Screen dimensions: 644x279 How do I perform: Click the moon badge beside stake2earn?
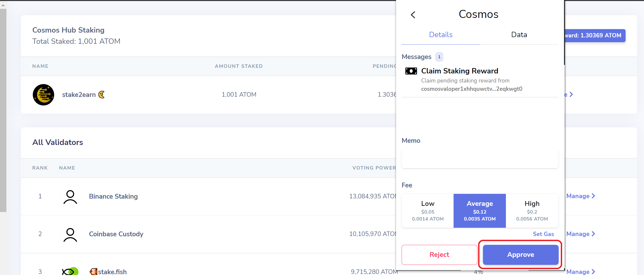[x=101, y=95]
